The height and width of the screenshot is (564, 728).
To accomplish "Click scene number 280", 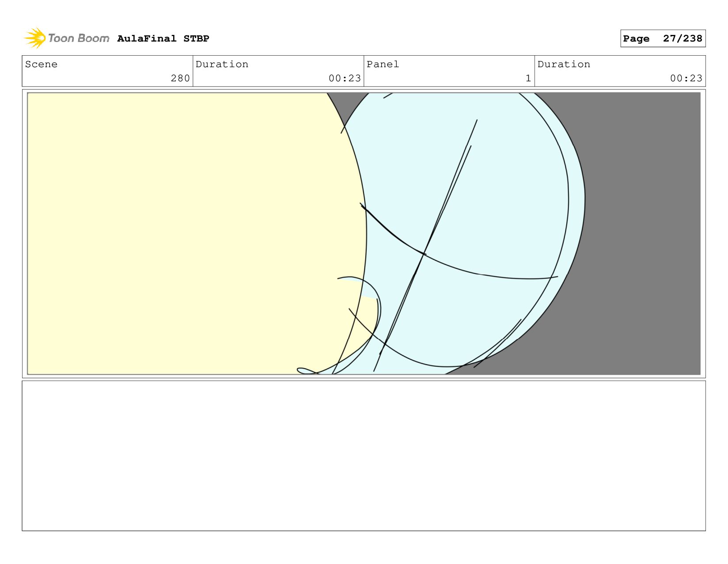I will point(180,78).
